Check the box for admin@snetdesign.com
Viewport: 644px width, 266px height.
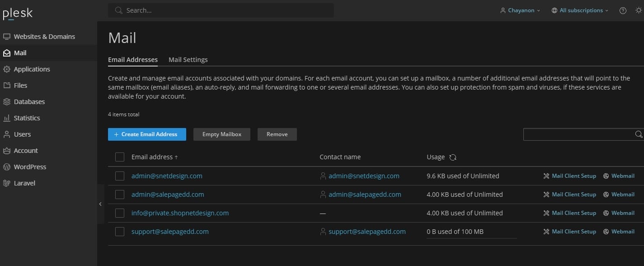[120, 176]
